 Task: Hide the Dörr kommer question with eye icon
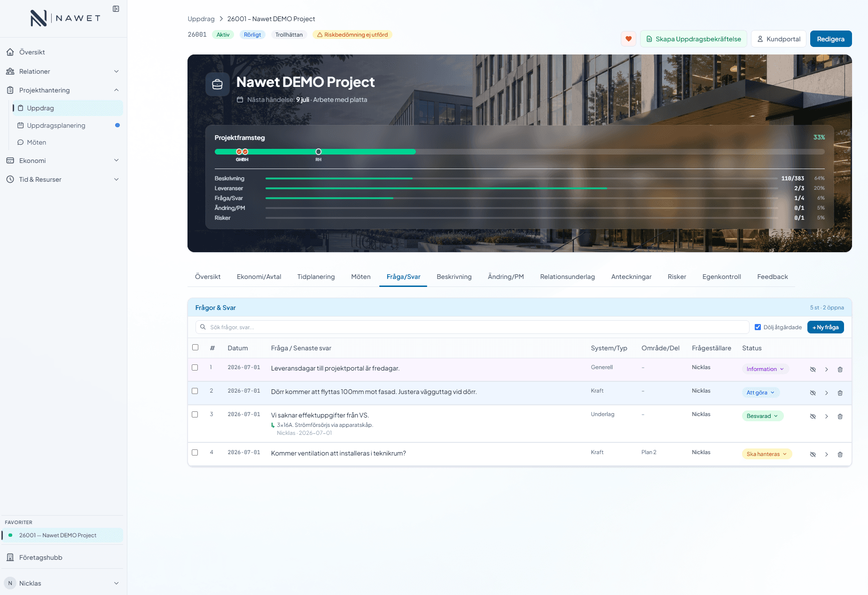pos(813,393)
